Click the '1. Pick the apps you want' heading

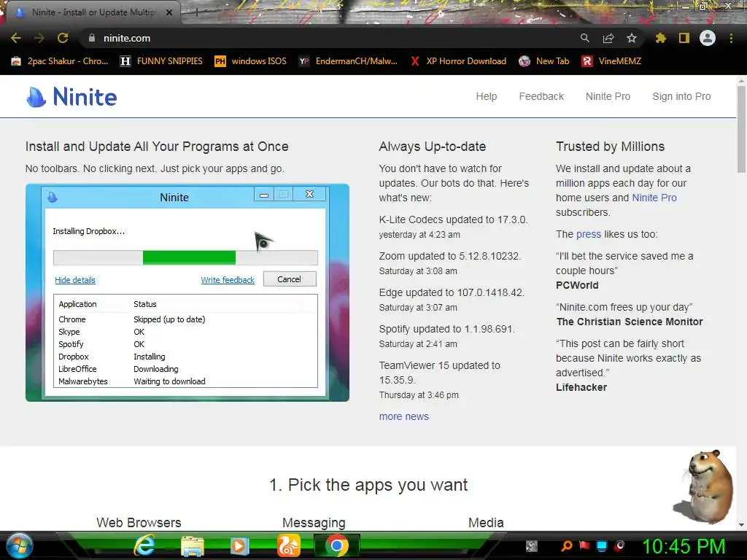coord(368,485)
